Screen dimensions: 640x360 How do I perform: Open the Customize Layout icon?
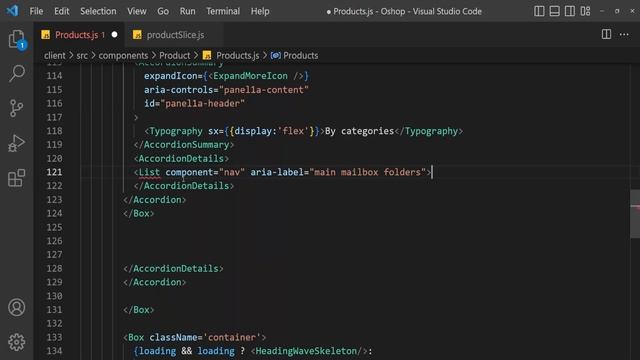tap(585, 11)
